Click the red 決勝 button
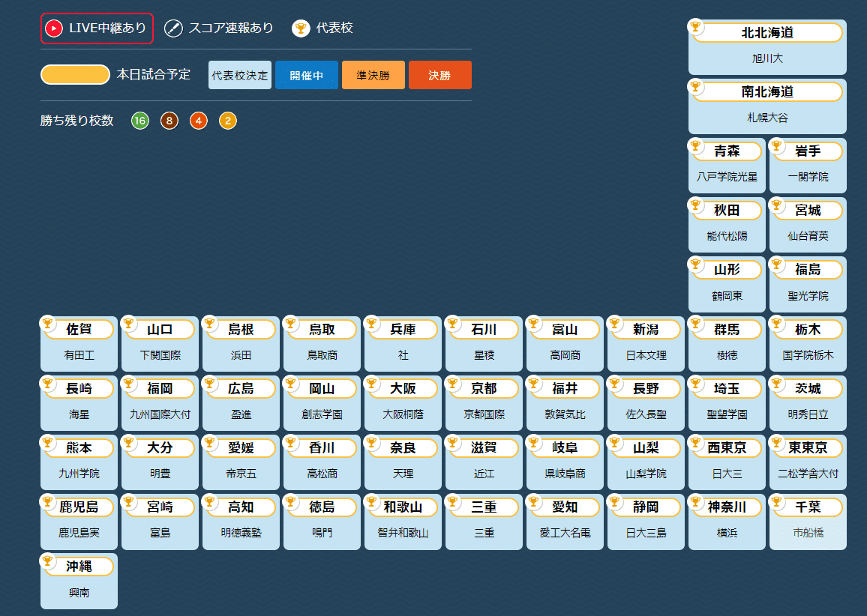This screenshot has width=867, height=616. click(x=440, y=75)
